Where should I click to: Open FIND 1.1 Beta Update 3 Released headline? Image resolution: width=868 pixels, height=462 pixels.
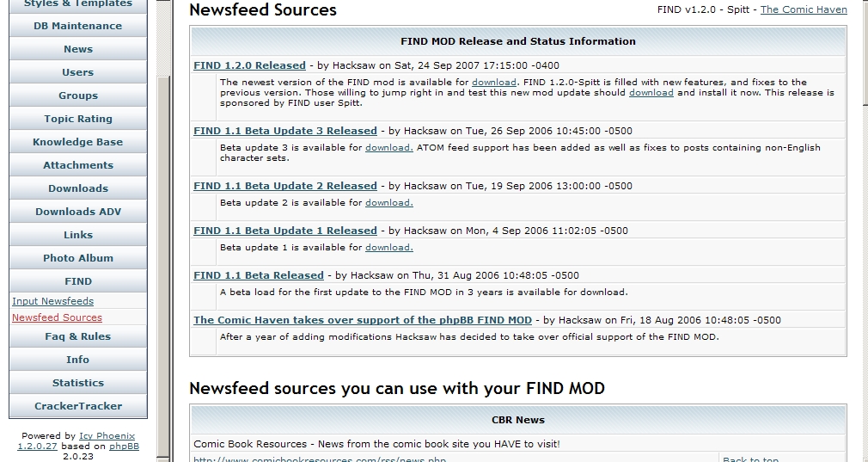(284, 131)
